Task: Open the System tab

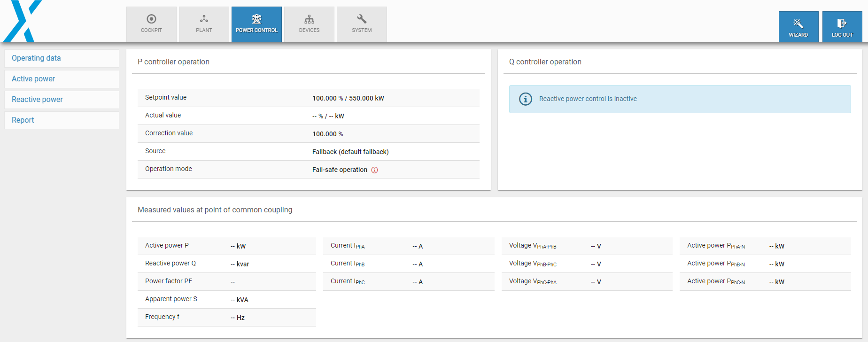Action: coord(362,24)
